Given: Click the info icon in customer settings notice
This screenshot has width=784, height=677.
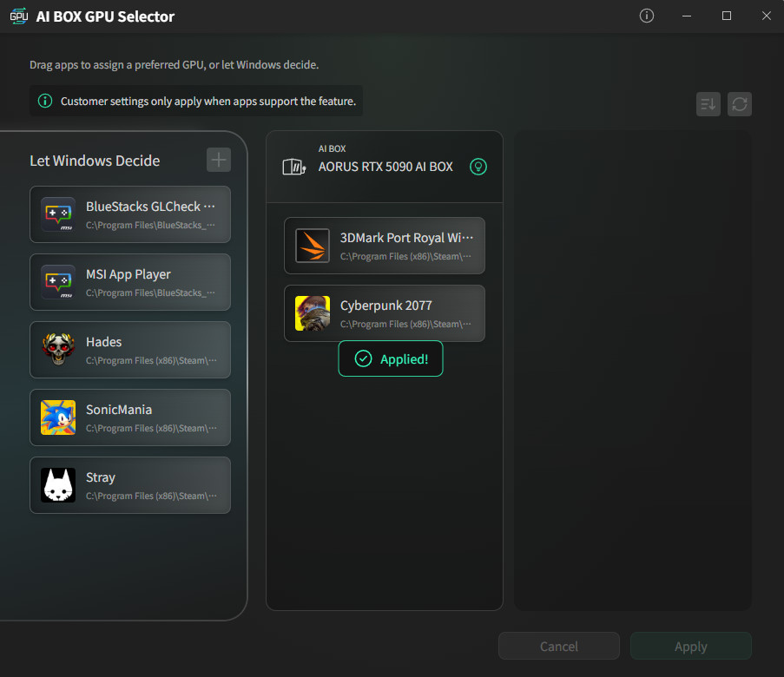Looking at the screenshot, I should 45,102.
